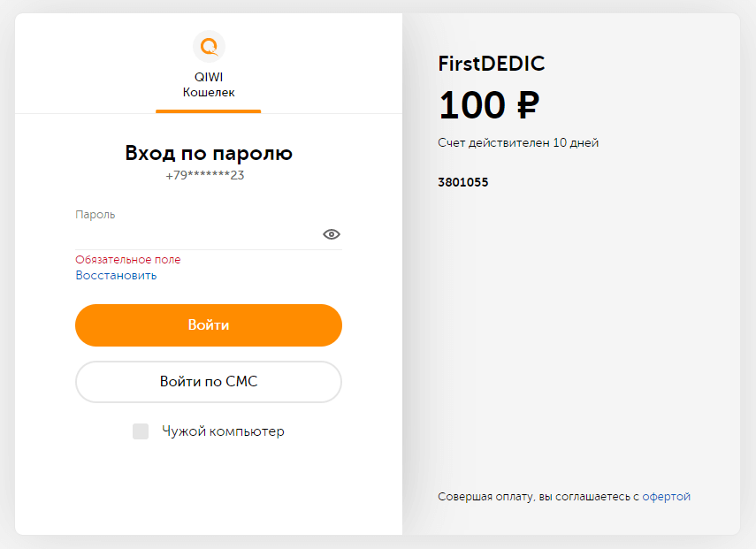
Task: Click the Пароль field label
Action: [95, 215]
